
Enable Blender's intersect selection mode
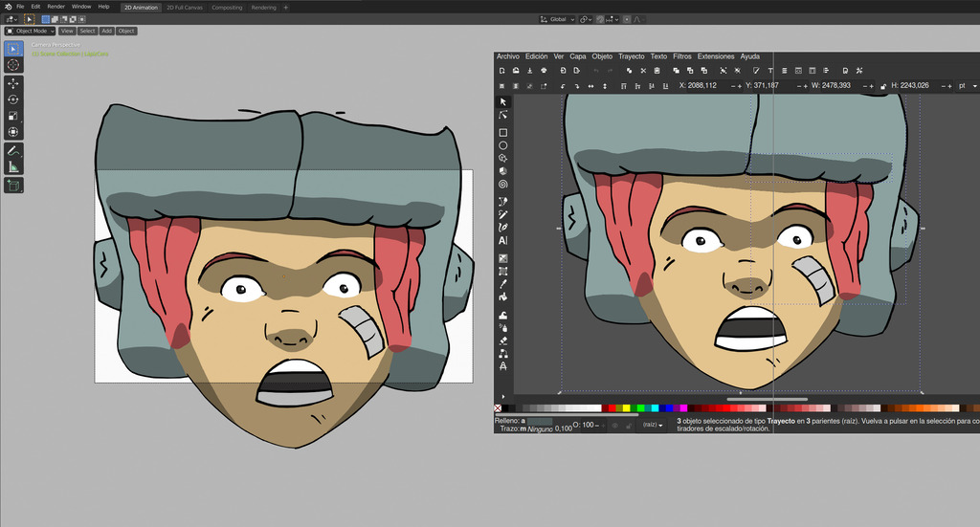tap(82, 19)
